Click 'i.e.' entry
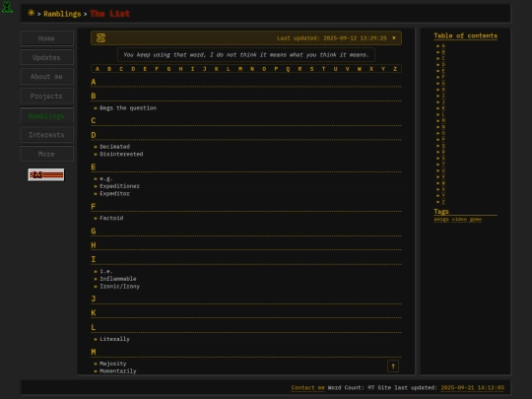This screenshot has width=532, height=399. 105,272
